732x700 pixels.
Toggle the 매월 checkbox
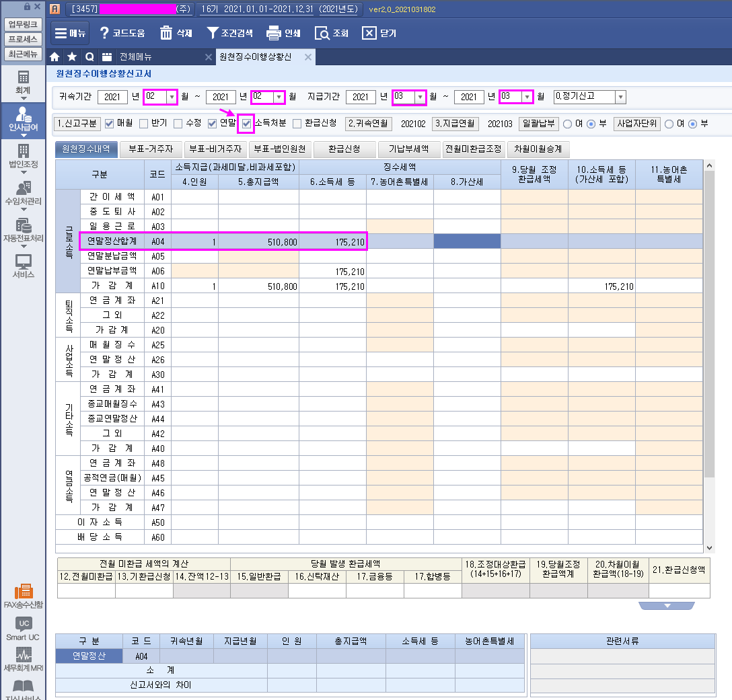109,124
